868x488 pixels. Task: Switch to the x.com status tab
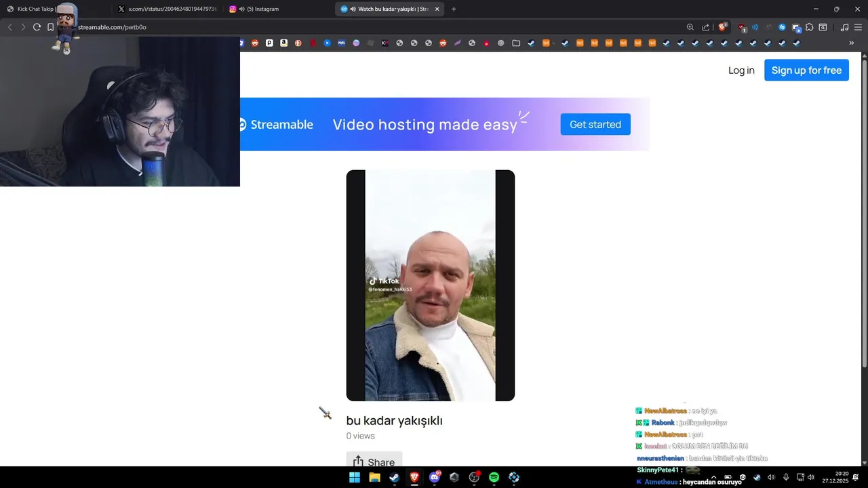(167, 9)
